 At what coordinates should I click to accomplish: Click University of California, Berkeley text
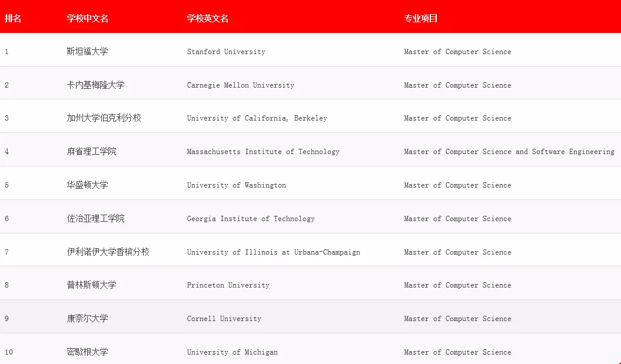tap(257, 118)
